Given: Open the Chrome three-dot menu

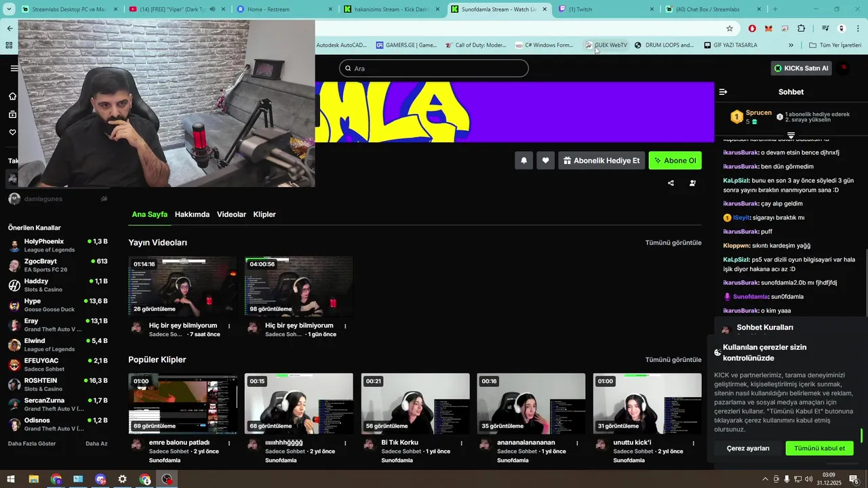Looking at the screenshot, I should pos(858,28).
